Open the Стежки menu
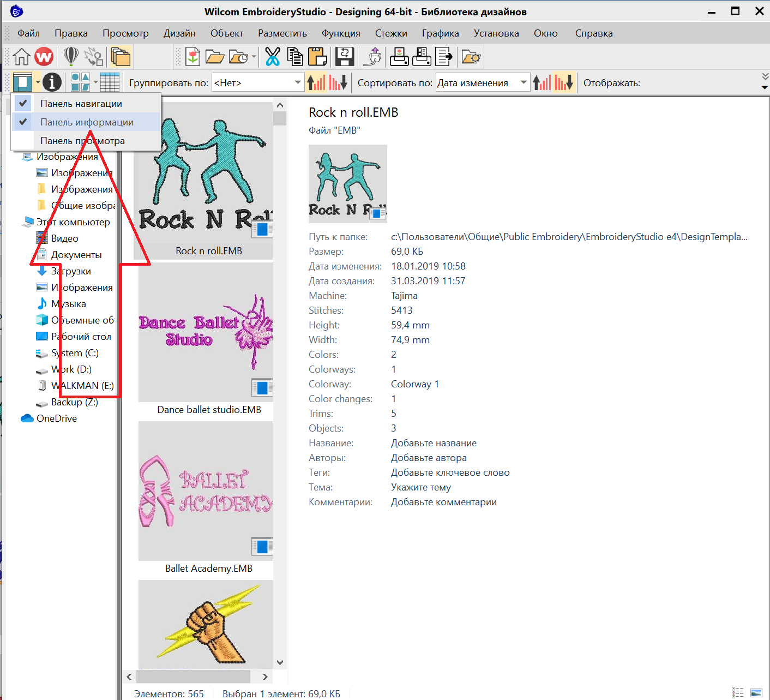 click(391, 33)
